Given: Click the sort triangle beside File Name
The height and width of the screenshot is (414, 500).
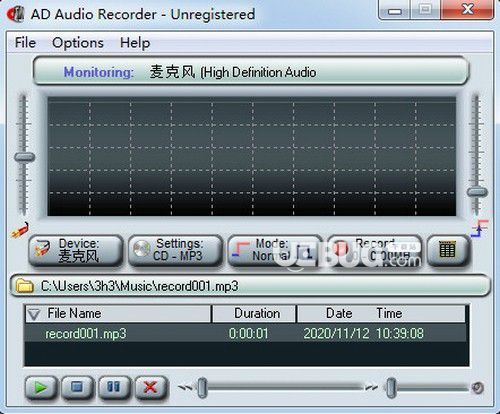Looking at the screenshot, I should tap(34, 314).
